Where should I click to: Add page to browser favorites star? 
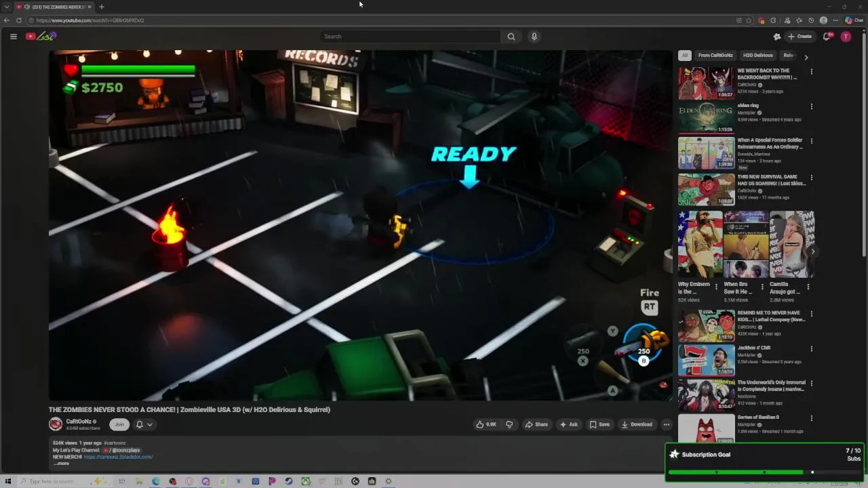click(x=749, y=20)
